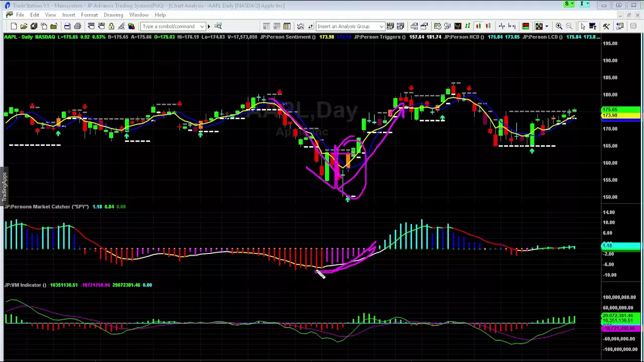Click Persons Market Catcher ("SPY") label
Image resolution: width=644 pixels, height=362 pixels.
pyautogui.click(x=47, y=207)
